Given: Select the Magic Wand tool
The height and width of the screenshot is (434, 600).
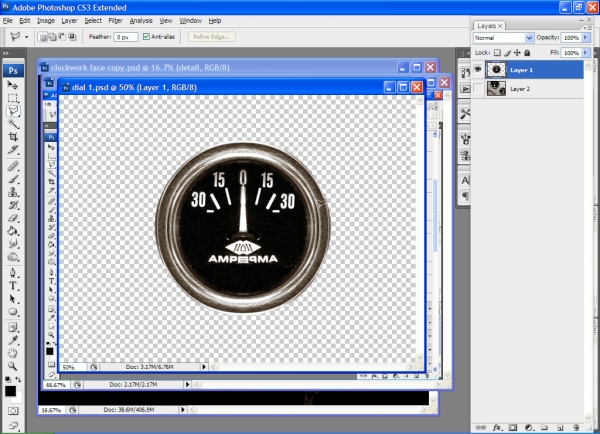Looking at the screenshot, I should click(13, 124).
